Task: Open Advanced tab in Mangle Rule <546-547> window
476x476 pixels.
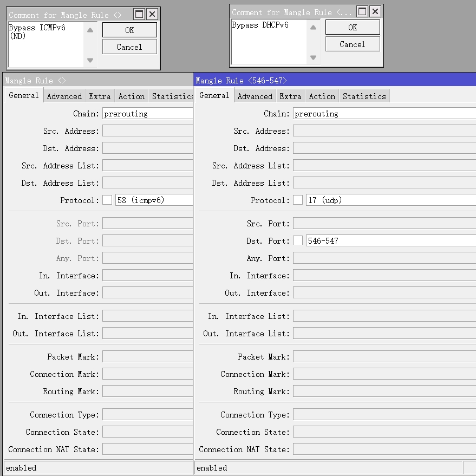Action: (x=255, y=96)
